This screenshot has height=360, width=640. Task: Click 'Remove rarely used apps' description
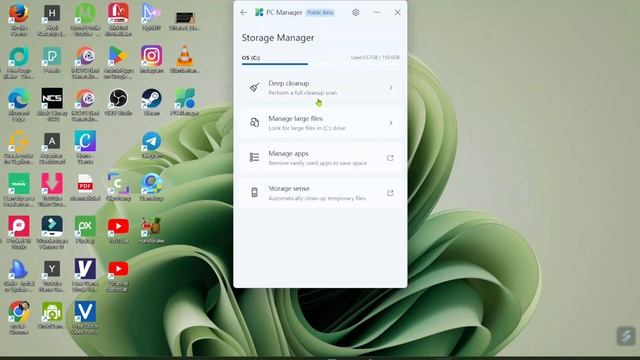318,163
